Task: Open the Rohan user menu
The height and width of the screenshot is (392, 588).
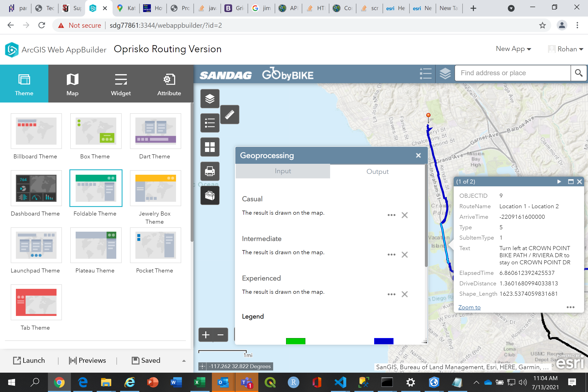Action: pyautogui.click(x=566, y=49)
